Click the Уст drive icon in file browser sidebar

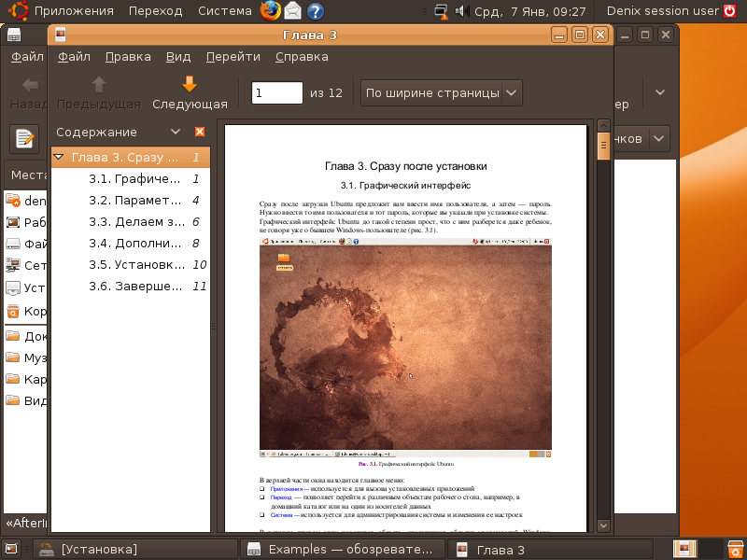pos(13,287)
